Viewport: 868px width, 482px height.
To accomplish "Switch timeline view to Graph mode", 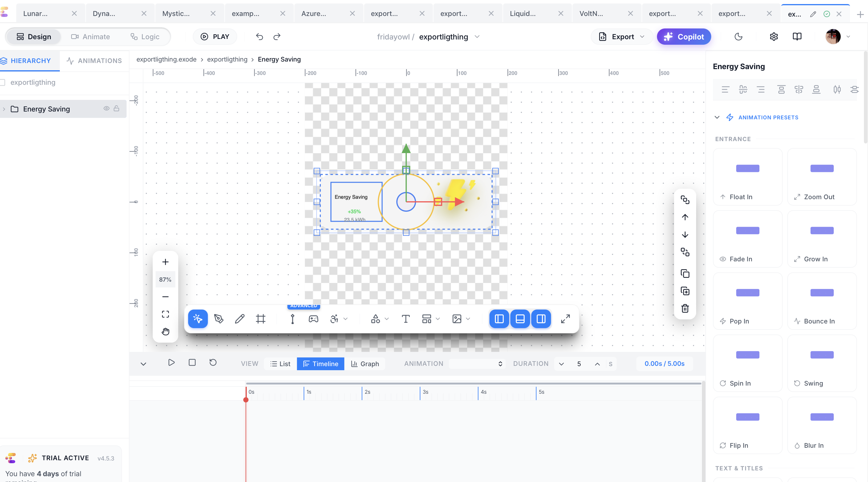I will [365, 364].
